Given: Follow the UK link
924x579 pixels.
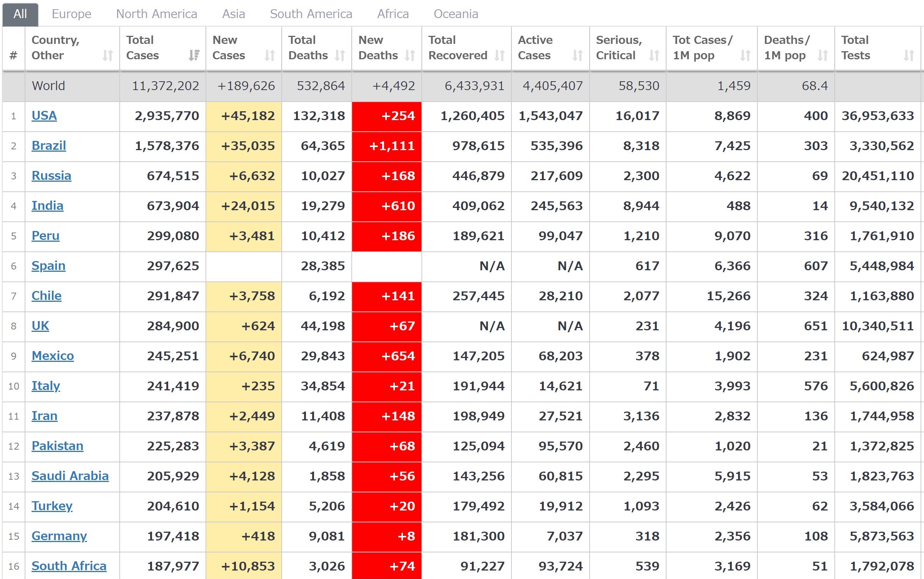Looking at the screenshot, I should (40, 326).
